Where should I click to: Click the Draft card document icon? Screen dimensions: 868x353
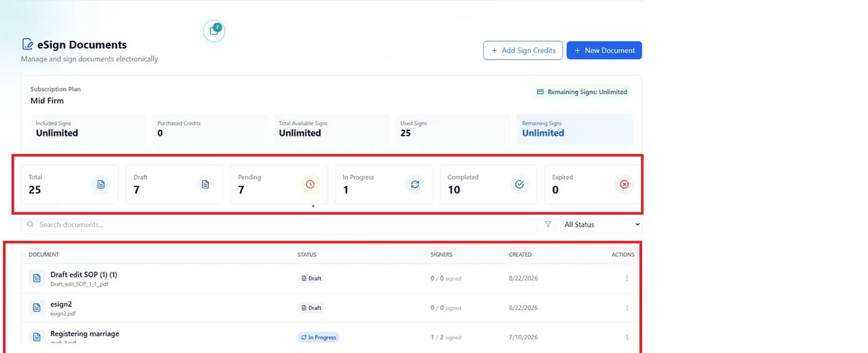205,184
